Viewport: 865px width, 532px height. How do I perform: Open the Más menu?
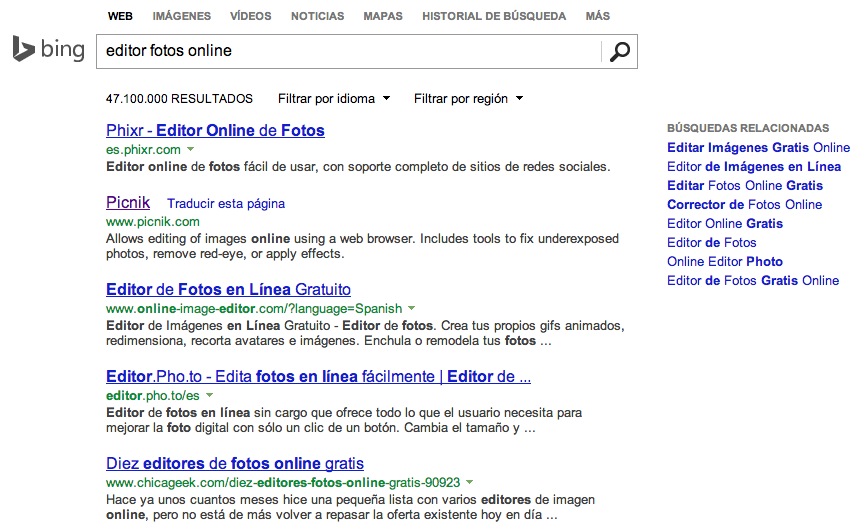tap(598, 17)
